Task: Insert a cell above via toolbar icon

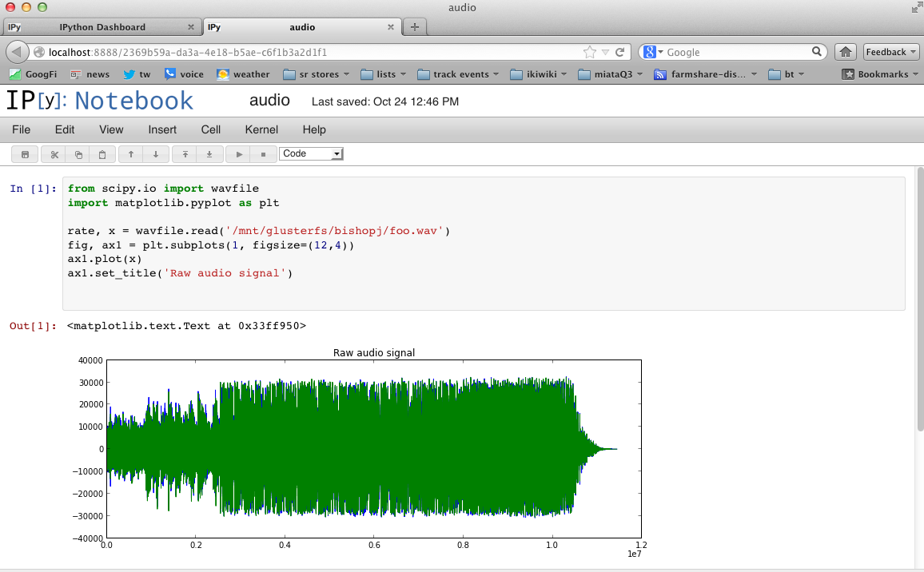Action: 185,154
